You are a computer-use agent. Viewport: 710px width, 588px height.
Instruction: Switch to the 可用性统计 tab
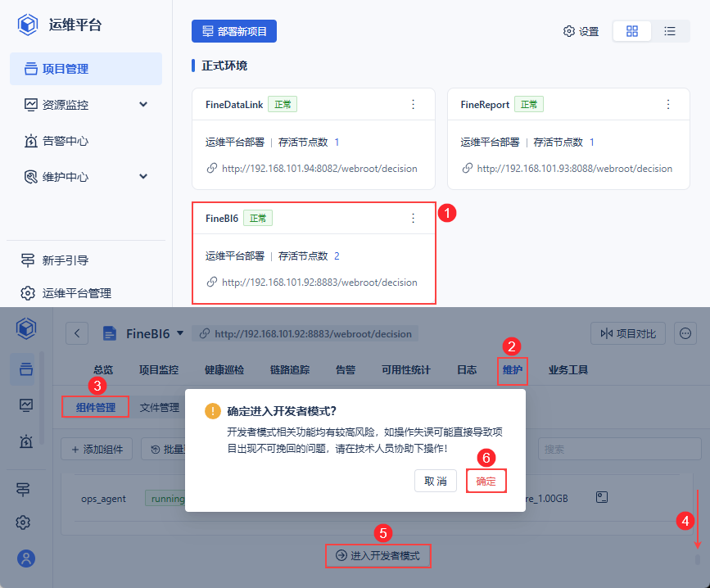click(405, 370)
